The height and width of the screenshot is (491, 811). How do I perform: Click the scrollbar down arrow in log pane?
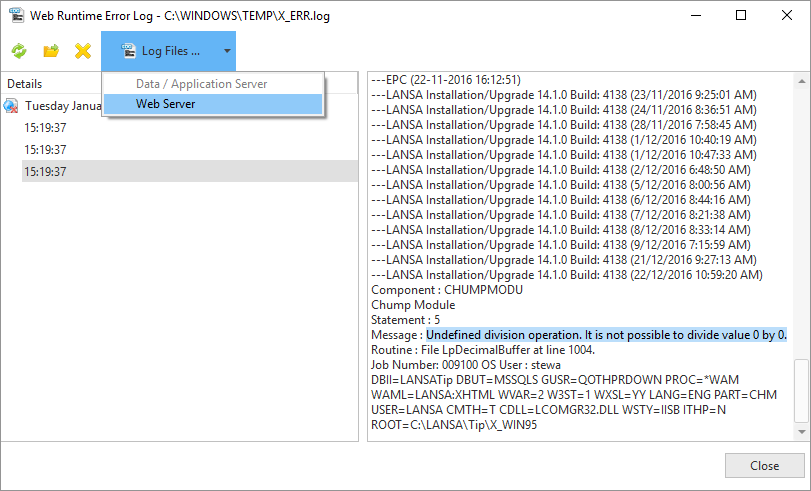pyautogui.click(x=801, y=432)
